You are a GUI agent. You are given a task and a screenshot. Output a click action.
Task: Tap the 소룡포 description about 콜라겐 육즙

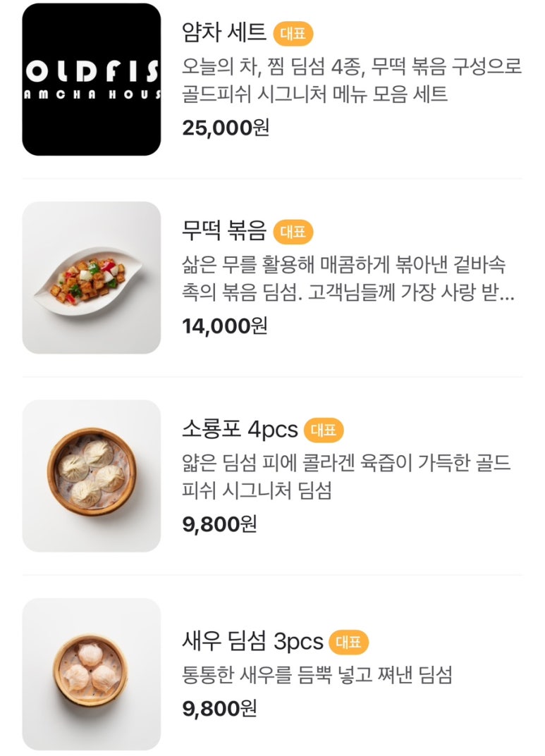pyautogui.click(x=345, y=477)
